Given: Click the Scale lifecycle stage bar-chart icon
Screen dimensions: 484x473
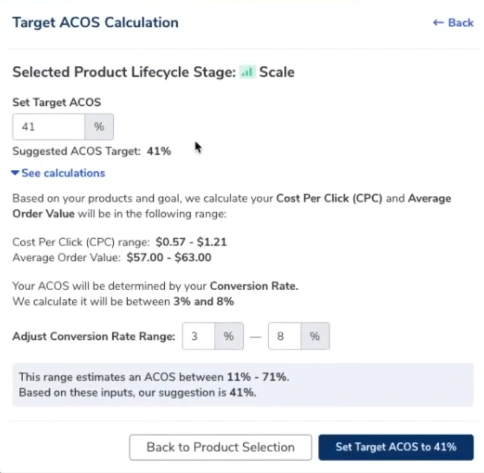Looking at the screenshot, I should 247,72.
